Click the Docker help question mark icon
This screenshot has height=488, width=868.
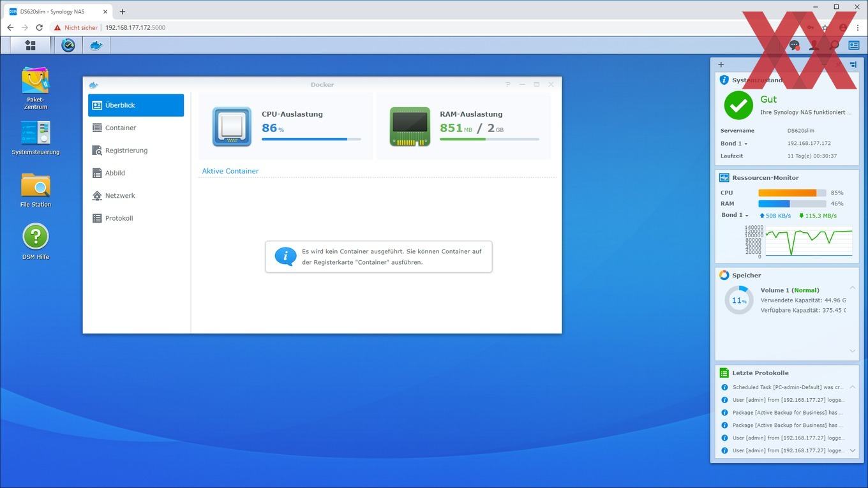(508, 84)
